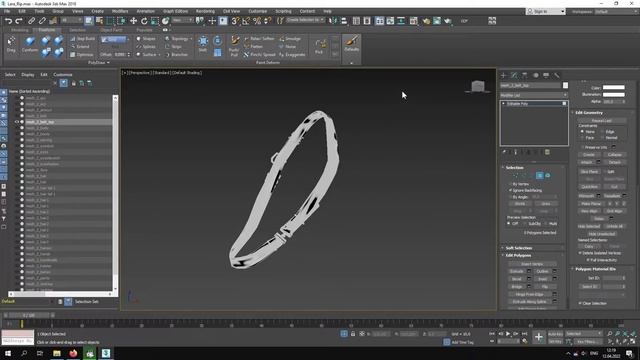Screen dimensions: 640x360
Task: Click the QuickSlice button
Action: [589, 187]
